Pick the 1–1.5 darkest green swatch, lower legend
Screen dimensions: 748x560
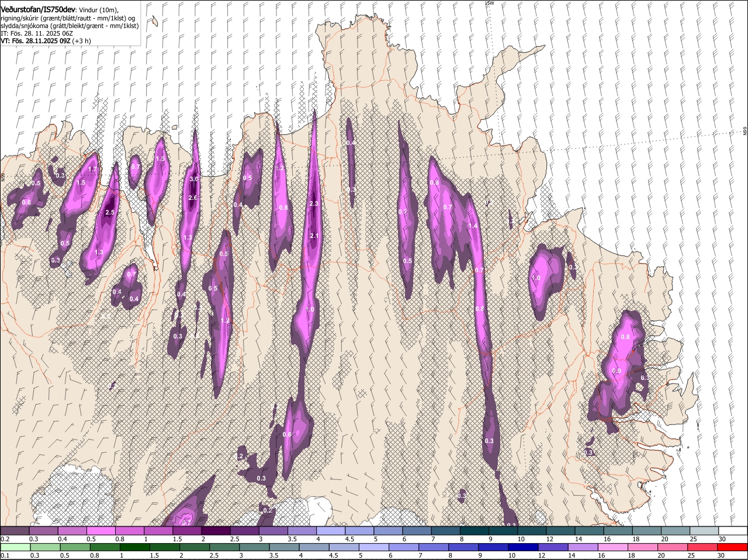tap(135, 547)
